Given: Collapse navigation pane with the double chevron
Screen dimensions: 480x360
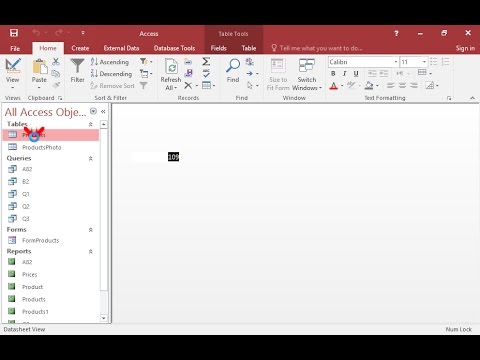Looking at the screenshot, I should tap(103, 112).
